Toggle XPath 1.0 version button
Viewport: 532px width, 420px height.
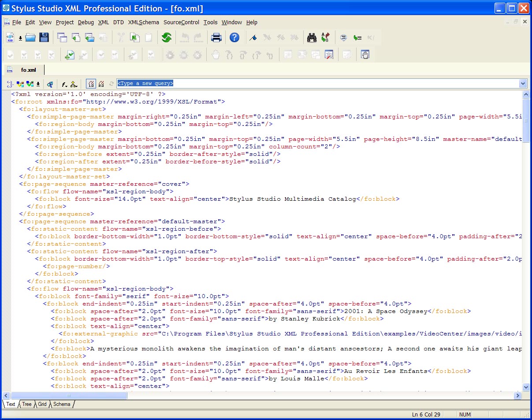[91, 84]
